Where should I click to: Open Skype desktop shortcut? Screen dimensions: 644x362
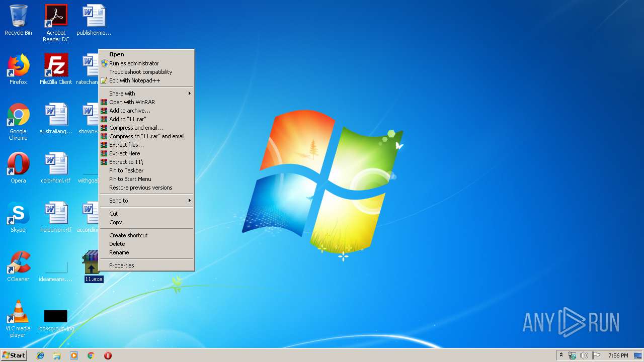pyautogui.click(x=18, y=217)
